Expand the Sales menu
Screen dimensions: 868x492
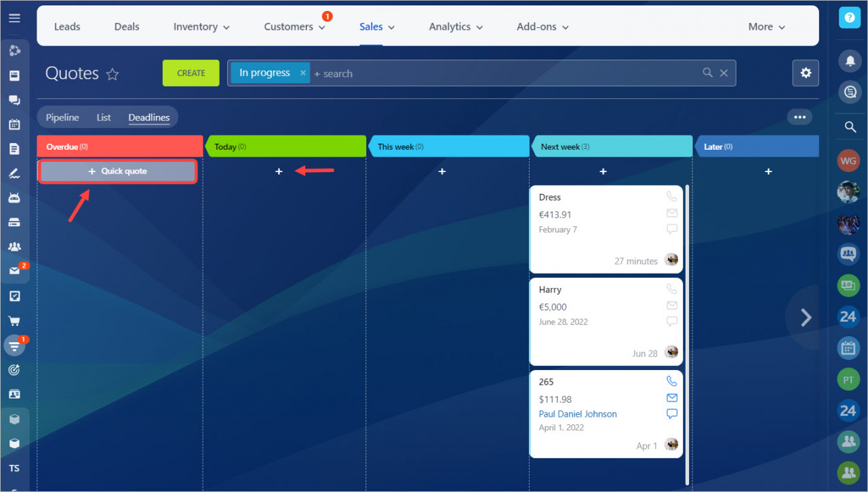point(377,27)
